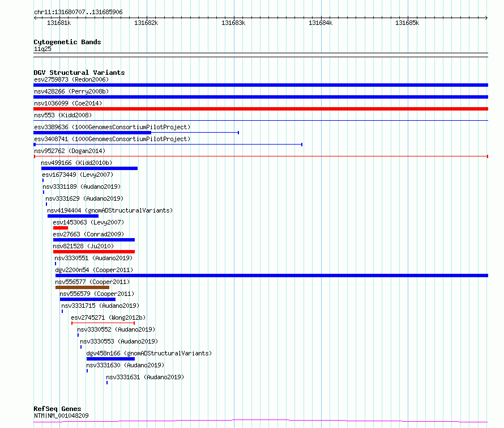
Task: Click the red nsv1036099 variant bar
Action: (x=260, y=109)
